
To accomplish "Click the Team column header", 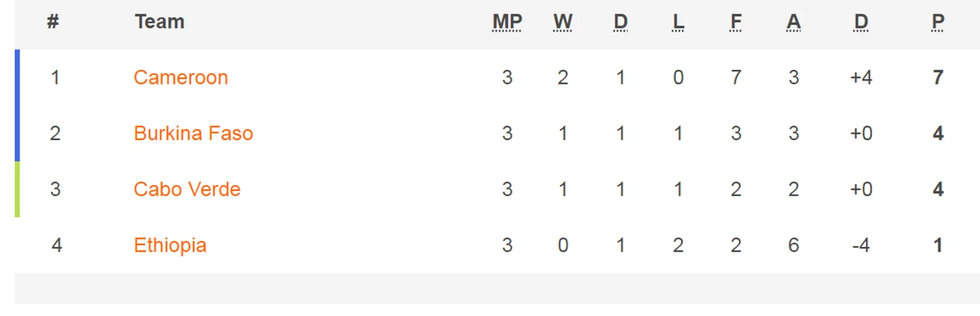I will click(x=159, y=22).
